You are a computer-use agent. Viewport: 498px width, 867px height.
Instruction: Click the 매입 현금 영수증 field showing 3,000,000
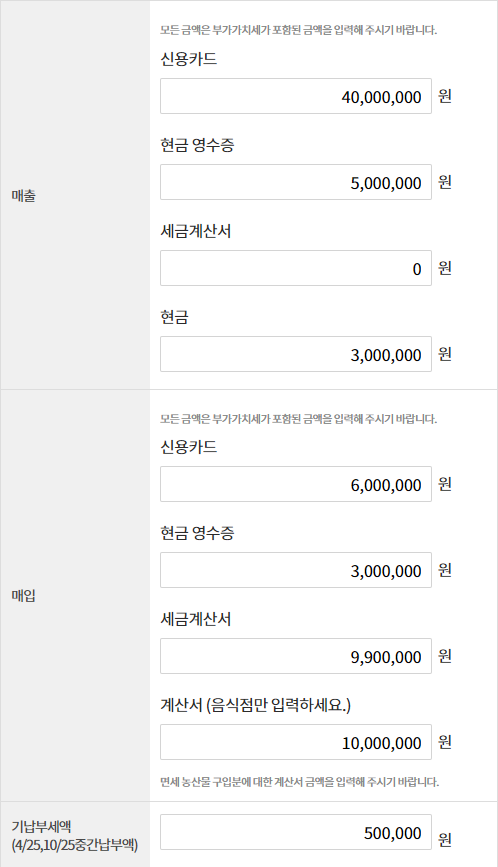point(296,570)
